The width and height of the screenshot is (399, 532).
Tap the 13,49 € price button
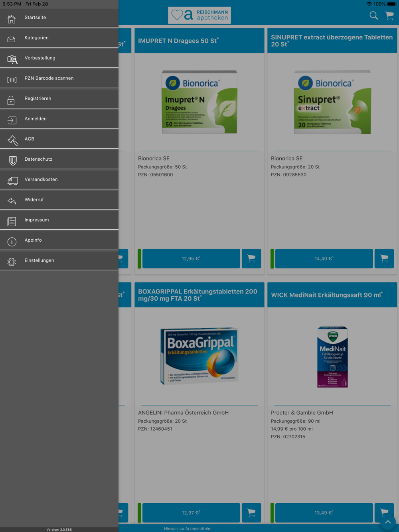(x=324, y=513)
